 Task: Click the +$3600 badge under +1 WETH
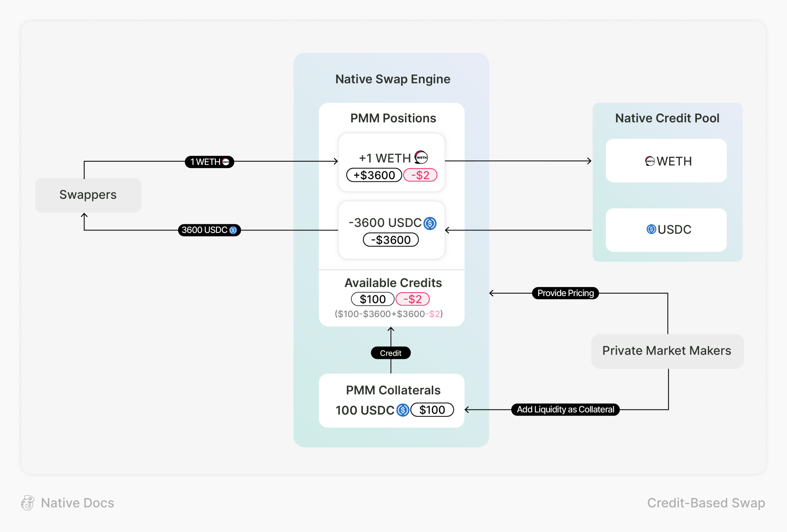point(374,175)
